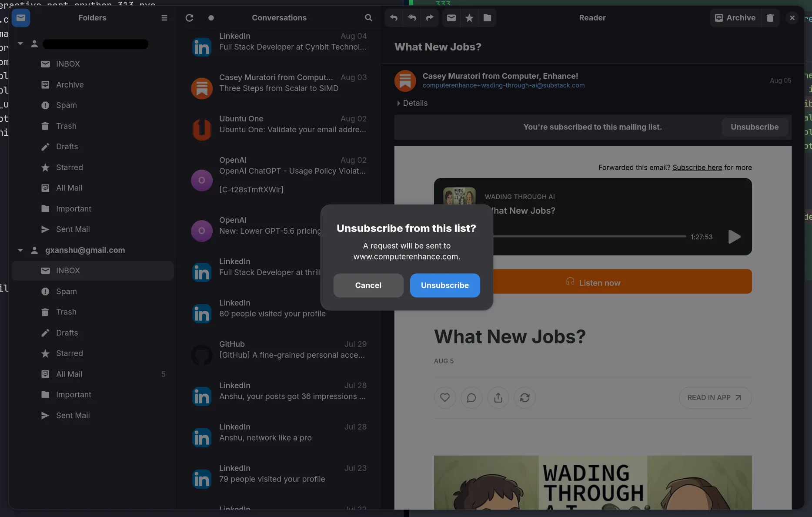Screen dimensions: 812x517
Task: Collapse the gxanshu@gmail.com account
Action: [x=20, y=250]
